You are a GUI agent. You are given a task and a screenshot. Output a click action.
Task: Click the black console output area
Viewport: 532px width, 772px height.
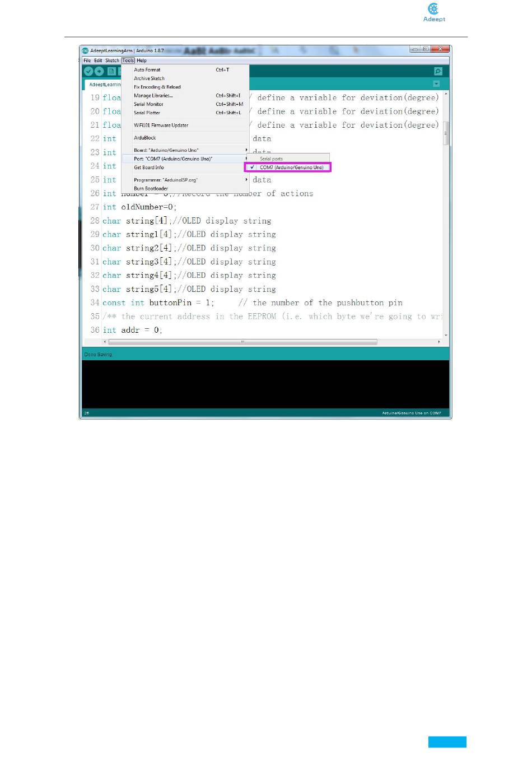click(265, 384)
